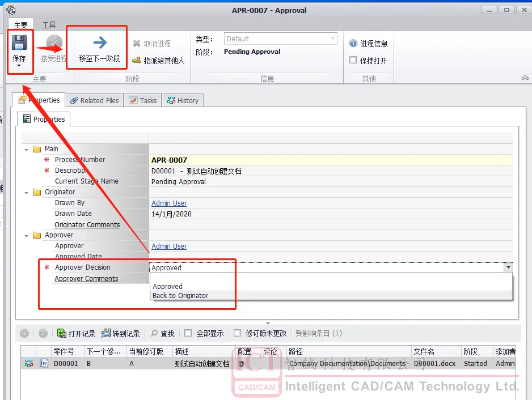Click the APR-0007 Process Number field
532x400 pixels.
[331, 160]
